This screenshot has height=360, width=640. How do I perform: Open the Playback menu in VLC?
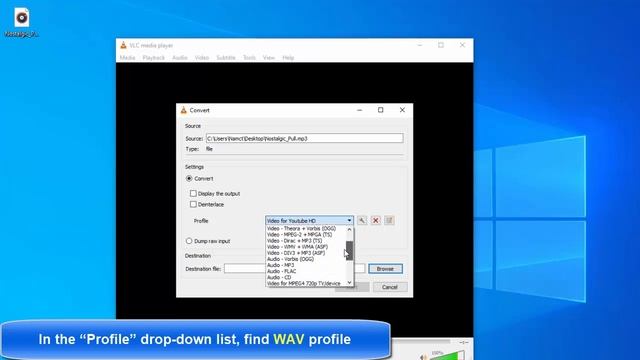pyautogui.click(x=153, y=58)
